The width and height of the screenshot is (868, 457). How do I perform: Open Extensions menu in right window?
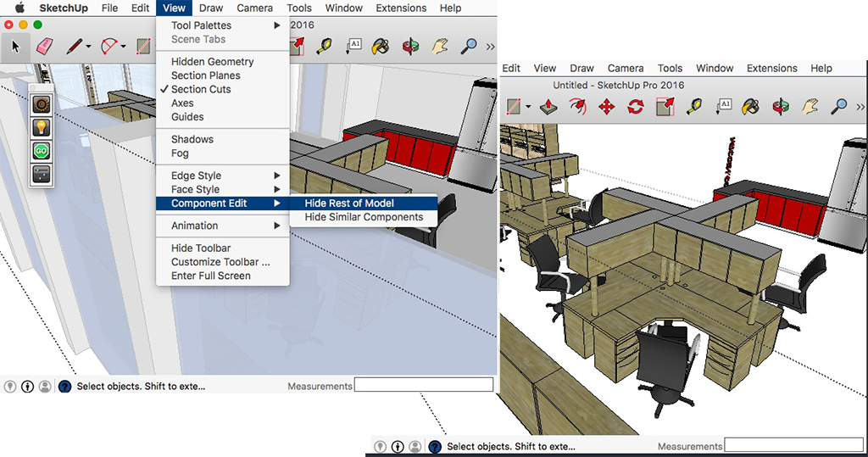coord(771,68)
